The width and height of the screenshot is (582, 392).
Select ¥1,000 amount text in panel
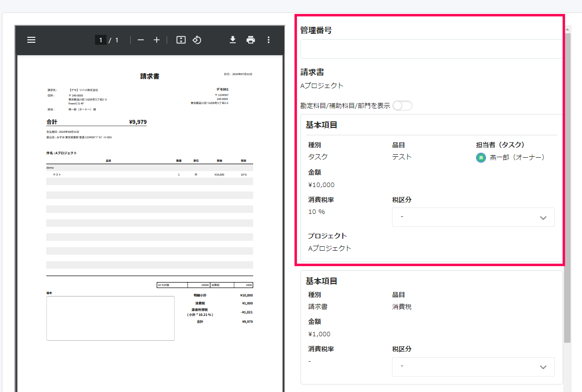pyautogui.click(x=319, y=334)
